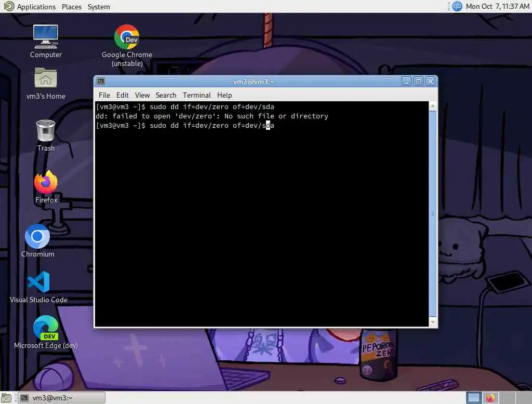Select the Trash desktop icon

46,136
